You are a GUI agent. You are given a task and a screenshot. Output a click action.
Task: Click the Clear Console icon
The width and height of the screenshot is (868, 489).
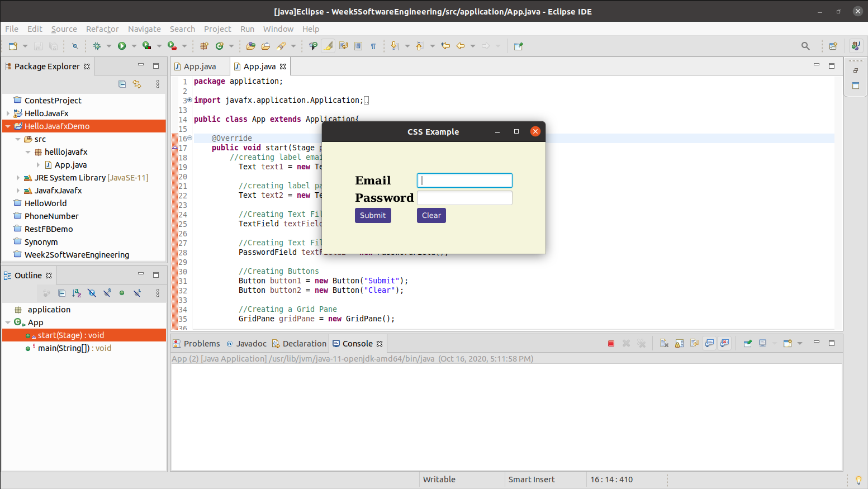point(664,344)
